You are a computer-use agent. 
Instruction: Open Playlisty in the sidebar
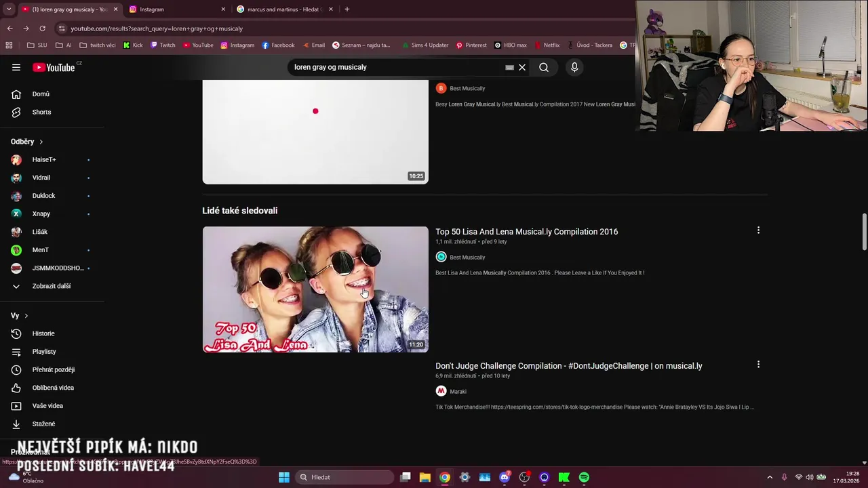[44, 352]
